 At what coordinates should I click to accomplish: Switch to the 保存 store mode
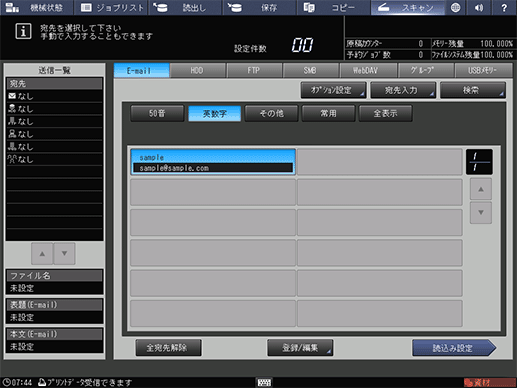point(259,7)
